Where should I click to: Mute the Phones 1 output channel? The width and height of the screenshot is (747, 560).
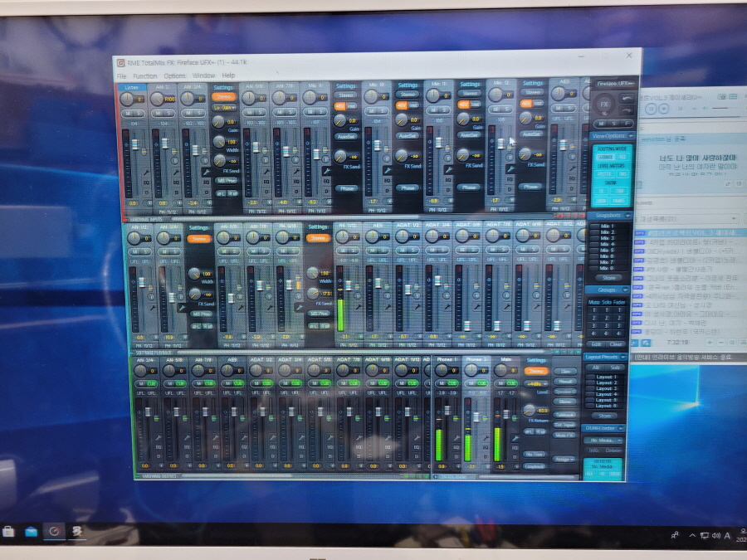(440, 382)
